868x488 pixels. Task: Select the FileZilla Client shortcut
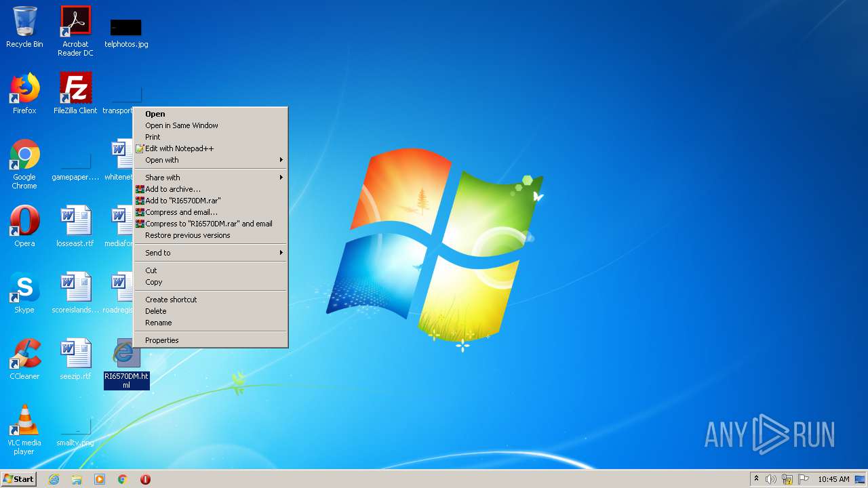pos(75,94)
